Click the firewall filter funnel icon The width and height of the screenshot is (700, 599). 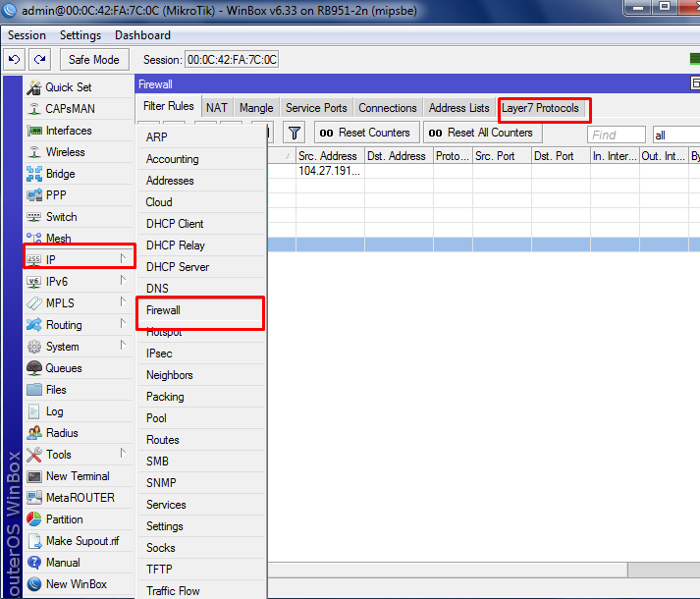(295, 133)
